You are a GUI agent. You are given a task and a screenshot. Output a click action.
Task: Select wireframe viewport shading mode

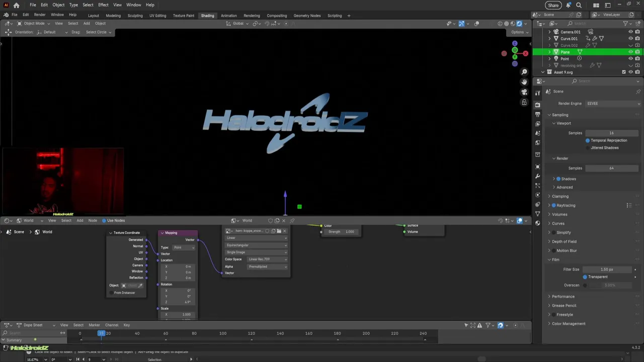click(x=500, y=24)
